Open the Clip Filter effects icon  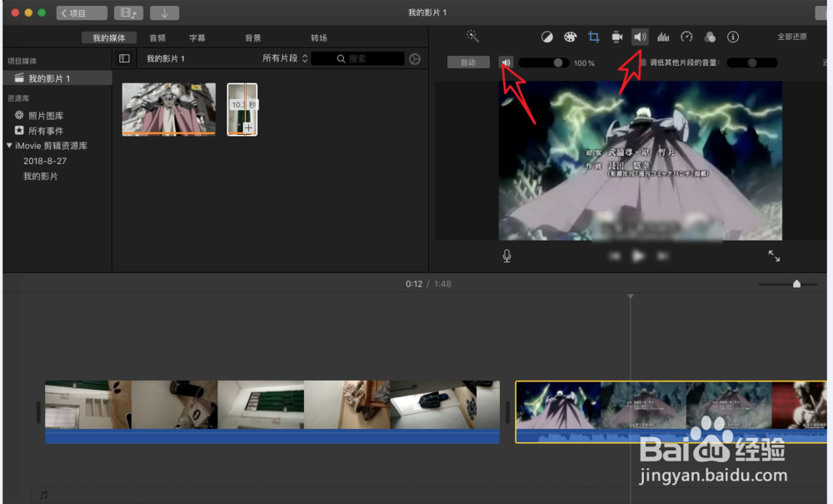709,37
